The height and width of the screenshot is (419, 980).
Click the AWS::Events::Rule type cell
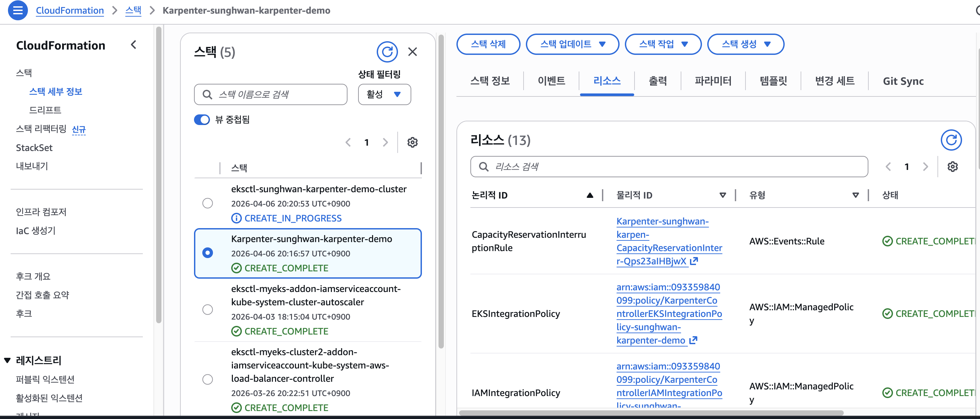787,241
